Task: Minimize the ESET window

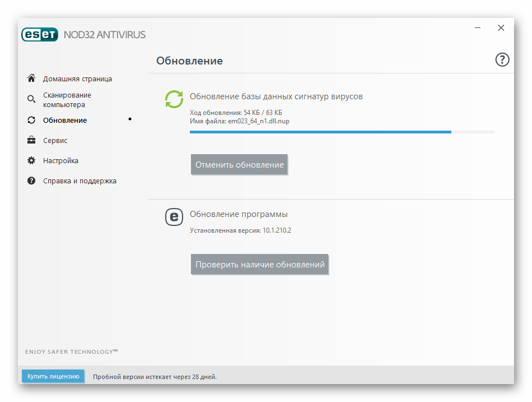Action: [477, 27]
